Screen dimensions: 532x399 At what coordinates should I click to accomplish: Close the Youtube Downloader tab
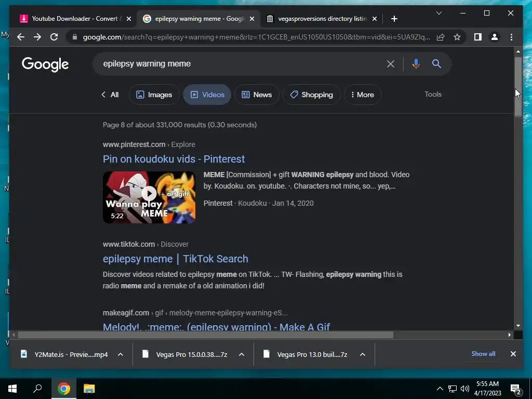129,19
